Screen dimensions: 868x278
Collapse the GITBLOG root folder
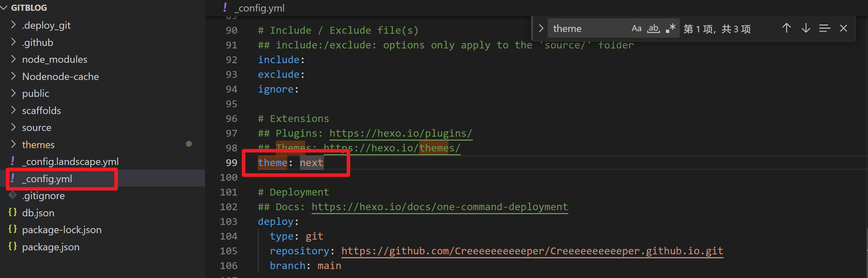pyautogui.click(x=29, y=8)
